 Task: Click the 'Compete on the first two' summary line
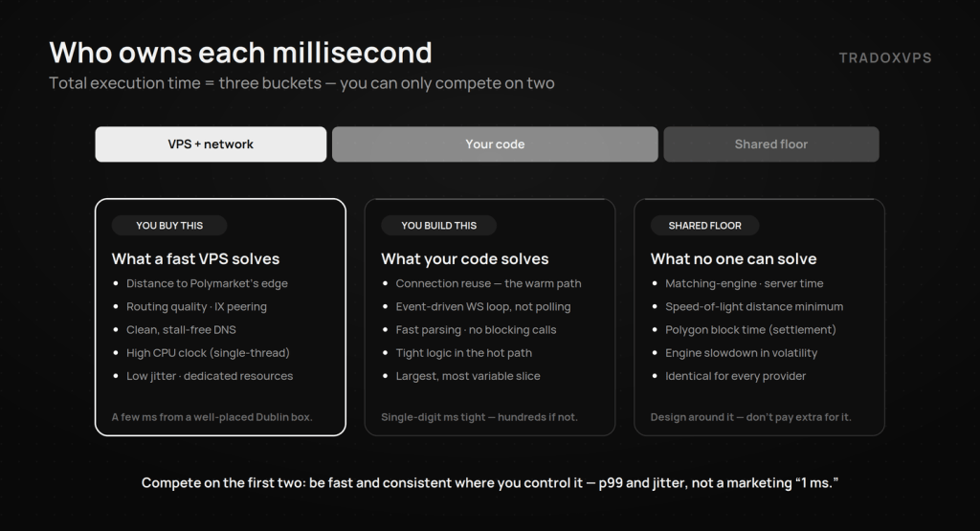tap(489, 483)
